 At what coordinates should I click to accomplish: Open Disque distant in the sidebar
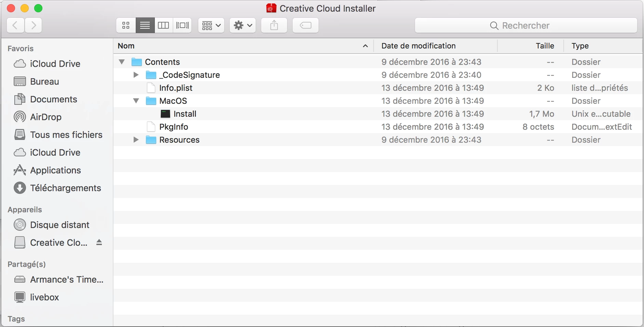(51, 225)
